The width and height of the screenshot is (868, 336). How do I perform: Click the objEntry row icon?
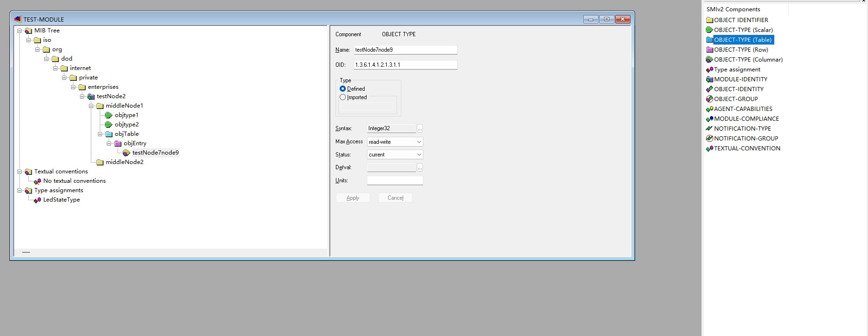click(118, 143)
